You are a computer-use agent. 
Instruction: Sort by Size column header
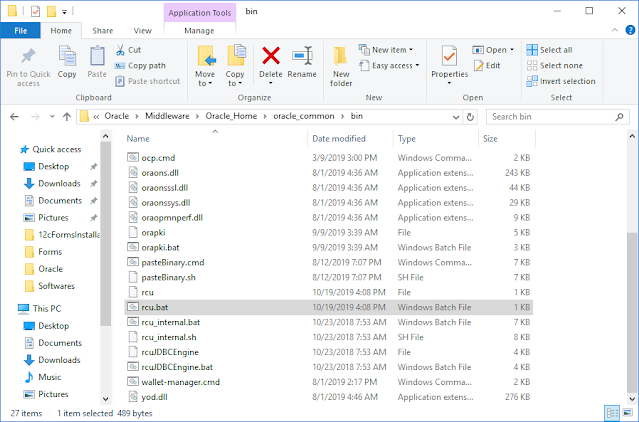(490, 138)
